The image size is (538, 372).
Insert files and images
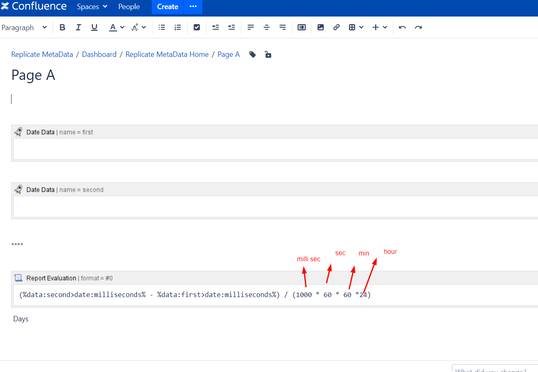tap(320, 27)
